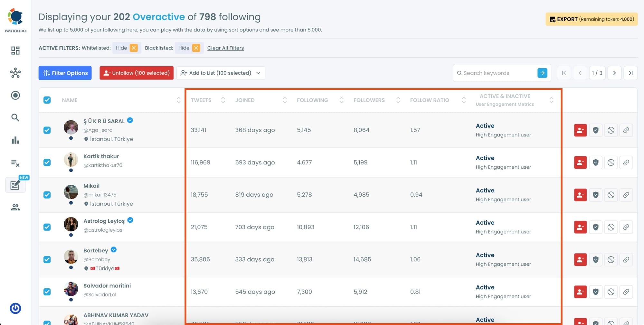Uncheck the row checkbox for Ş Ü K R Ü SARAL

[x=47, y=130]
